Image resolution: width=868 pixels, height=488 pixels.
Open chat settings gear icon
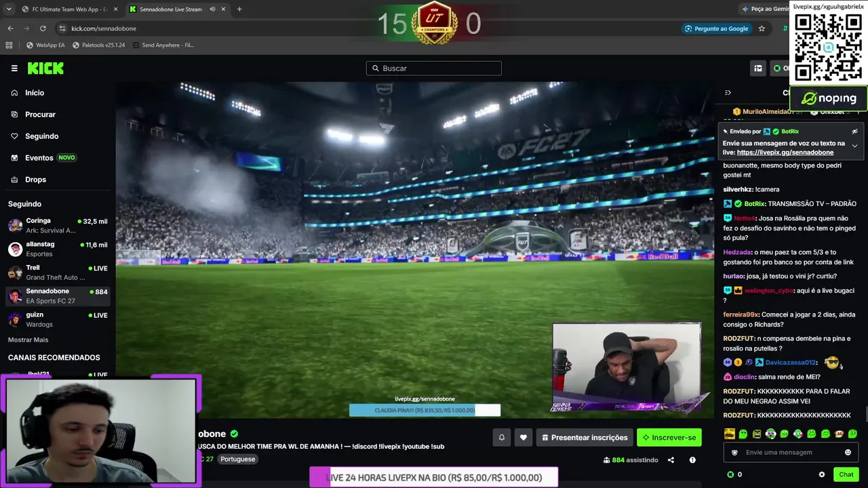[822, 474]
